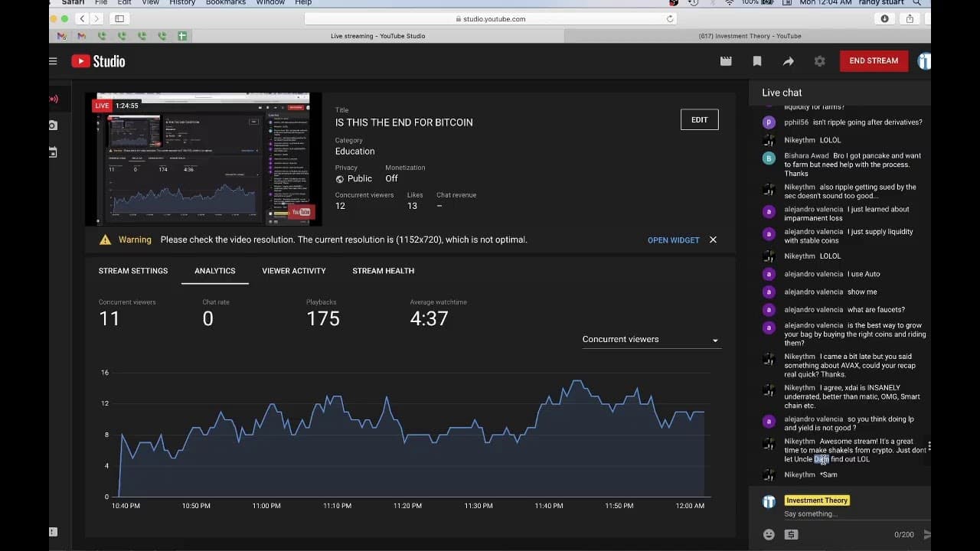This screenshot has height=551, width=980.
Task: Click the green cross bookmark icon in favorites bar
Action: [x=182, y=36]
